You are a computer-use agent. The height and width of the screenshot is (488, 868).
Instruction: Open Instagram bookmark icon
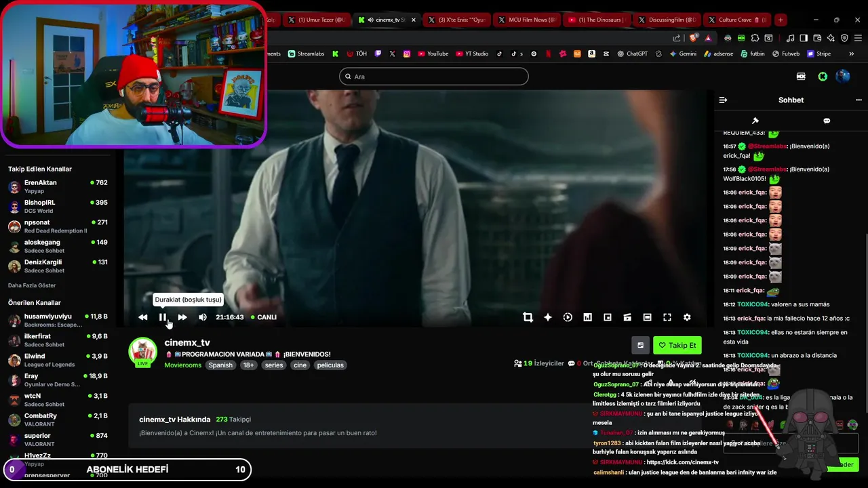(407, 54)
